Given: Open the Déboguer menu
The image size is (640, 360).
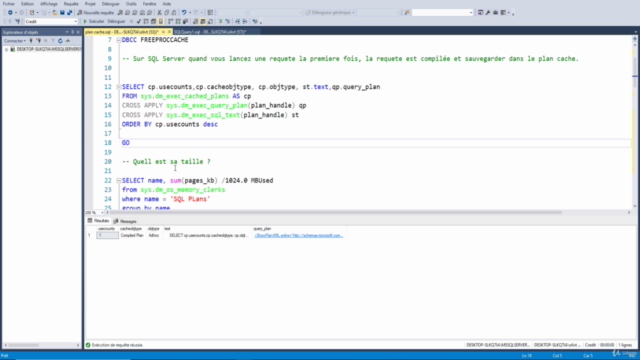Looking at the screenshot, I should (x=111, y=4).
